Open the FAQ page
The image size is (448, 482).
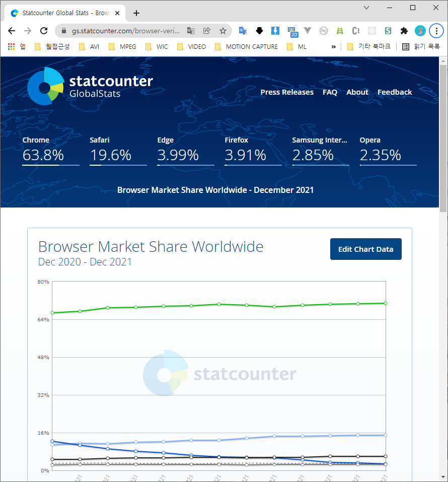330,92
